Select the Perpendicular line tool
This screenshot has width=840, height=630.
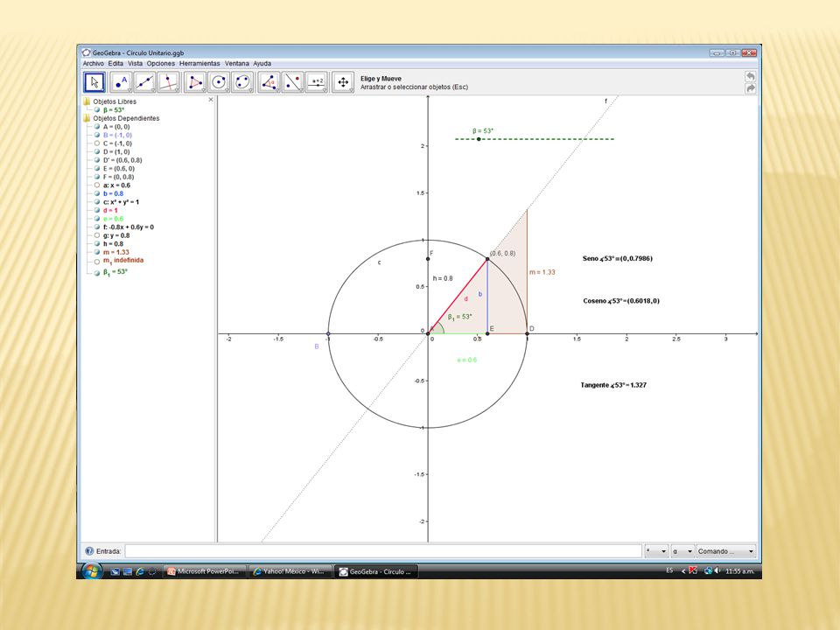click(169, 82)
